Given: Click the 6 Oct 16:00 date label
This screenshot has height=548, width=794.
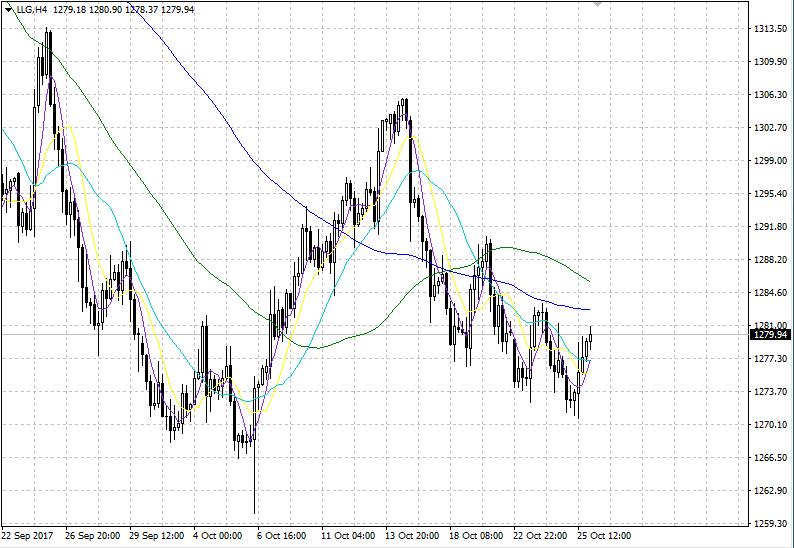Looking at the screenshot, I should pos(282,535).
